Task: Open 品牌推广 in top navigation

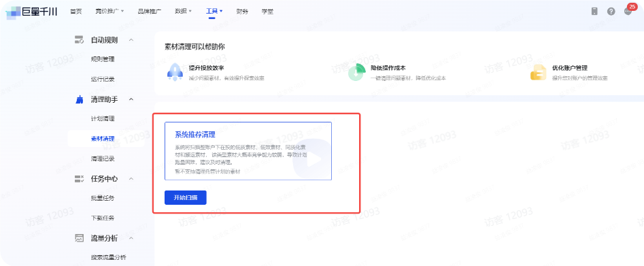Action: pyautogui.click(x=150, y=12)
